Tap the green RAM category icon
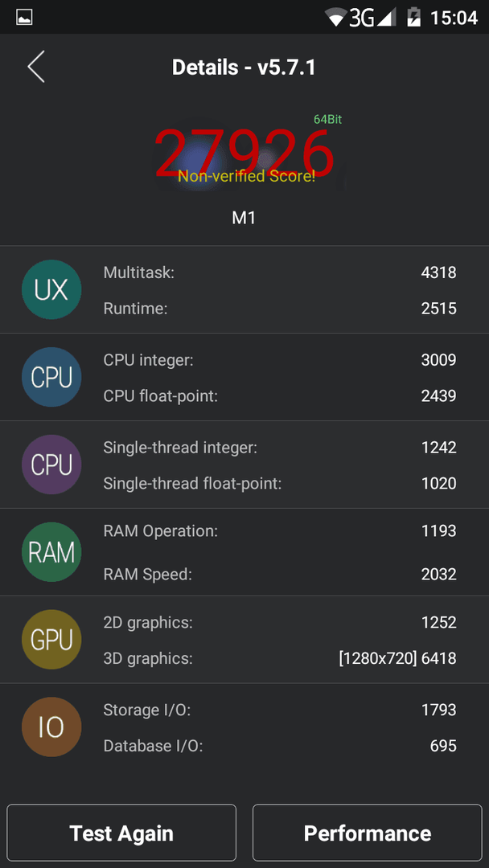The height and width of the screenshot is (868, 489). 51,552
